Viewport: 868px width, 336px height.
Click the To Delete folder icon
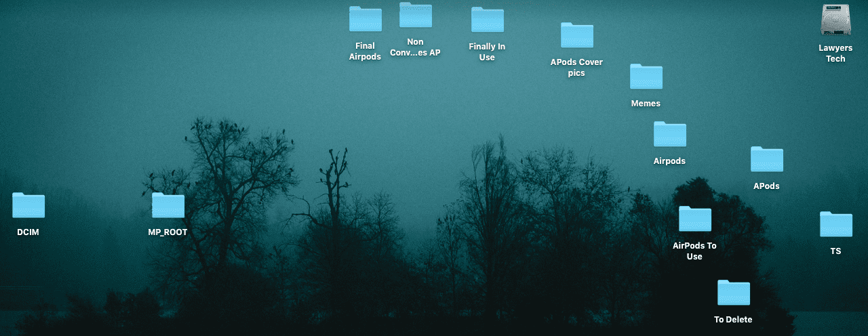click(x=734, y=293)
